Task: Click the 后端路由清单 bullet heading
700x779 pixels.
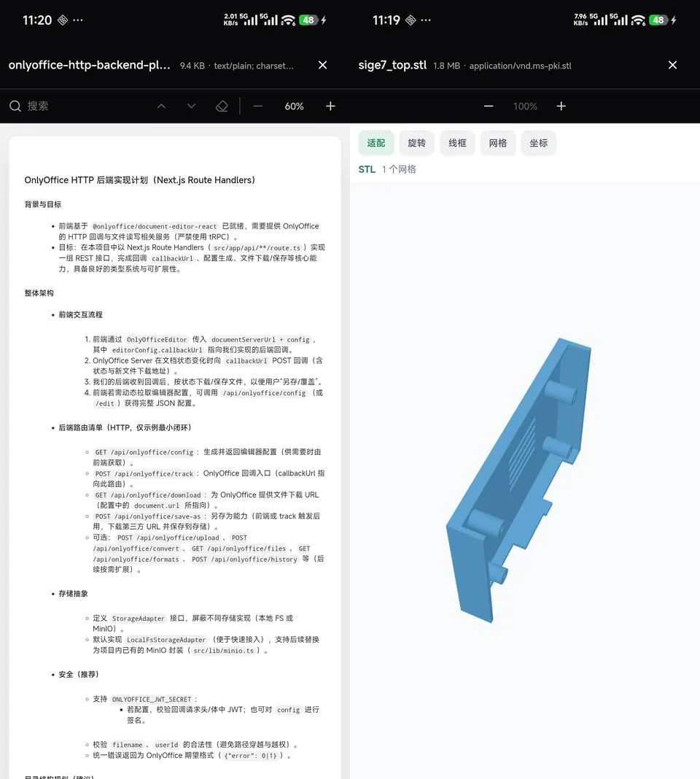Action: click(125, 427)
